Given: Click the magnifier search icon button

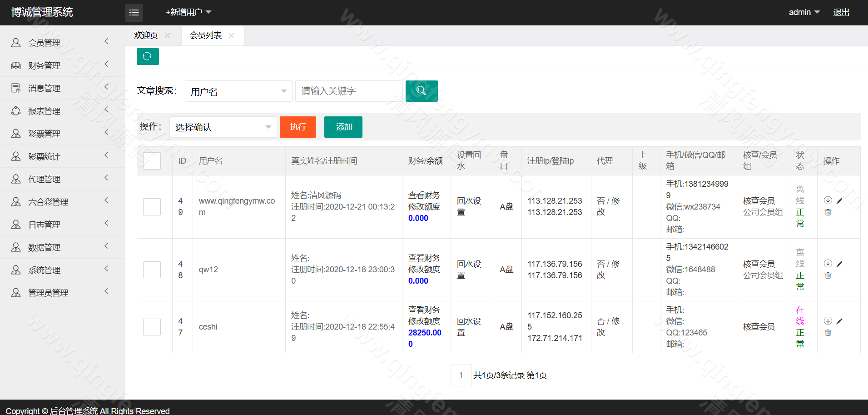Looking at the screenshot, I should point(421,91).
